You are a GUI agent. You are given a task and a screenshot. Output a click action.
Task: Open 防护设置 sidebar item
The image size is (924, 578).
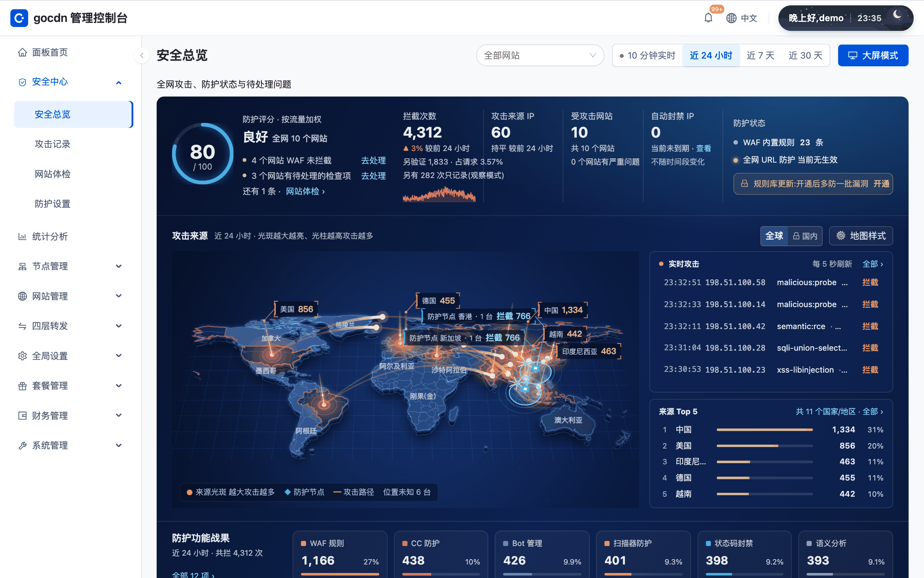click(73, 204)
